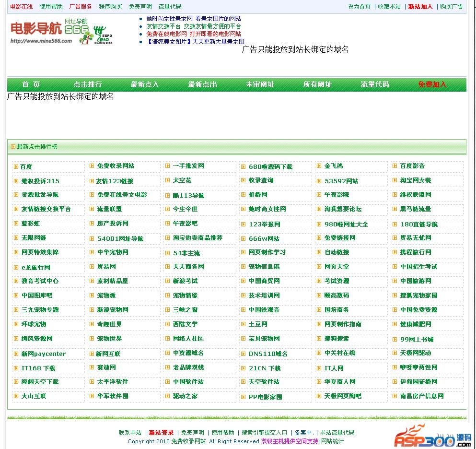Click 收藏本站 at top right

[x=389, y=7]
